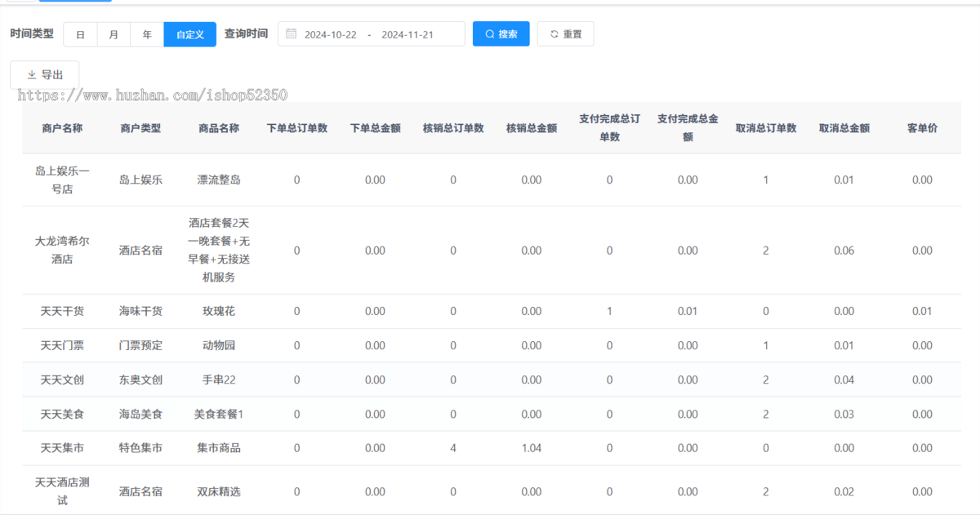Image resolution: width=980 pixels, height=515 pixels.
Task: Click merchant type 岛上娱乐 cell
Action: (x=140, y=180)
